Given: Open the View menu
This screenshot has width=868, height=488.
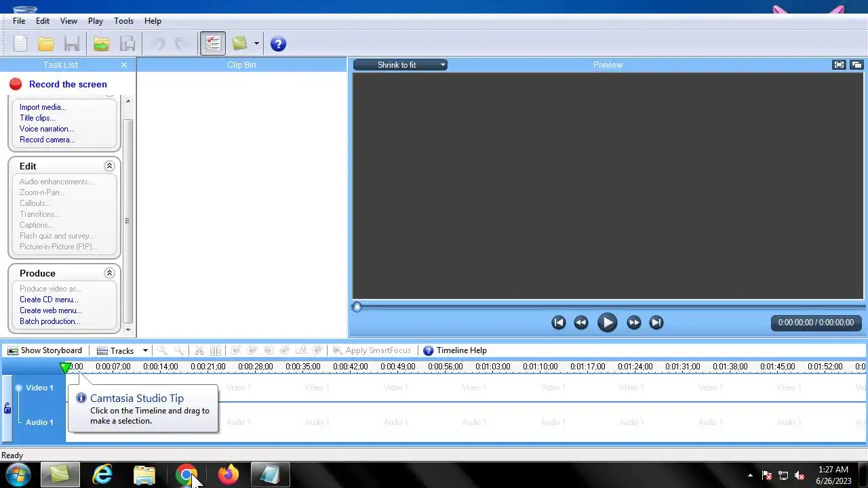Looking at the screenshot, I should click(x=68, y=21).
